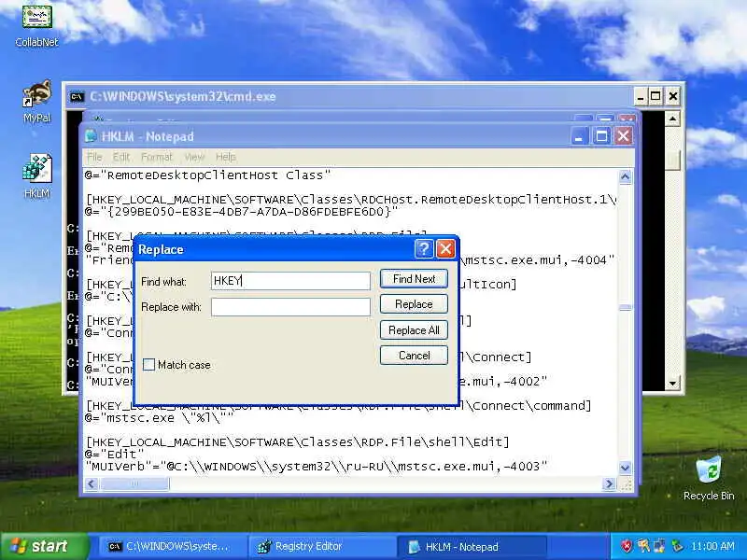
Task: Click the tools tray icon next to the shield
Action: tap(643, 546)
